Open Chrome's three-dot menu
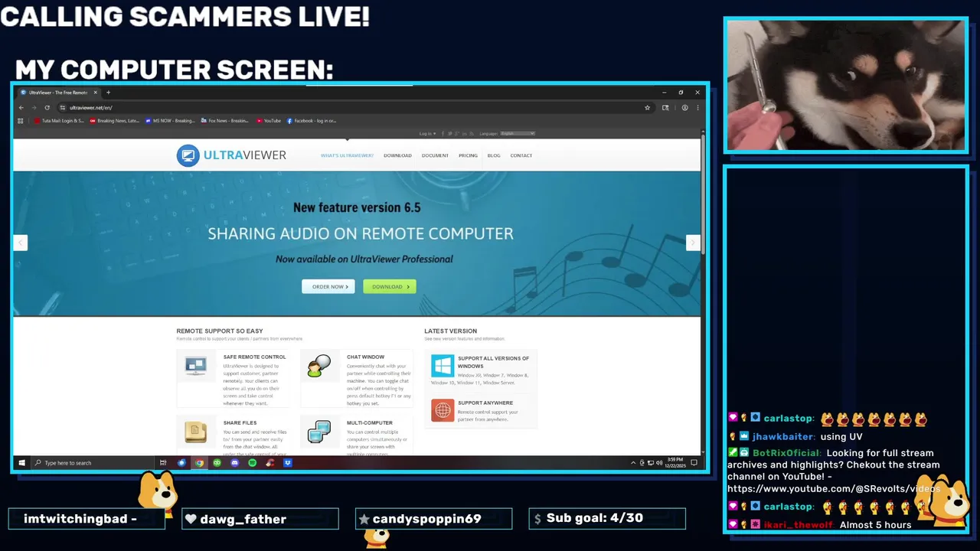Image resolution: width=980 pixels, height=551 pixels. pyautogui.click(x=697, y=108)
